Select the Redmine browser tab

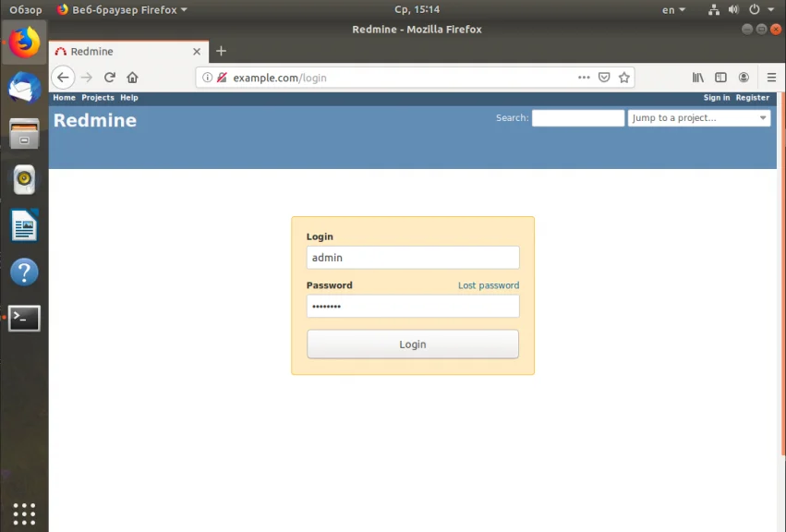[128, 51]
